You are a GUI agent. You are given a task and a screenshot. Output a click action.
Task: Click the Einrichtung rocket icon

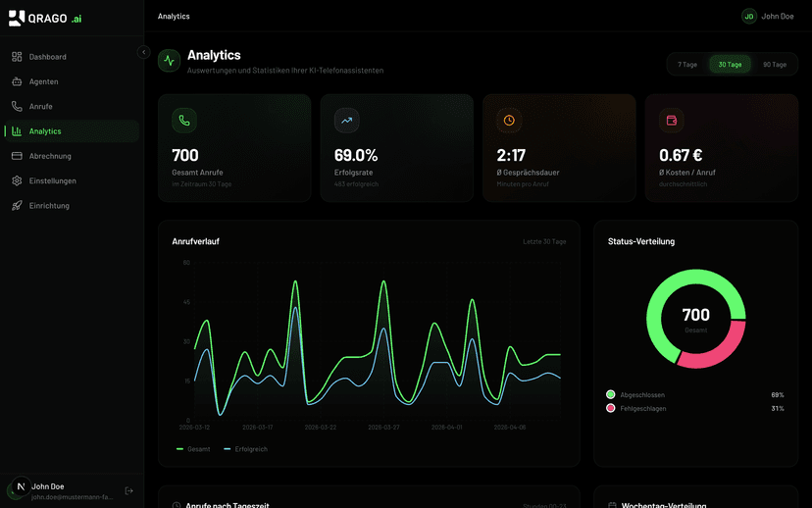(17, 206)
